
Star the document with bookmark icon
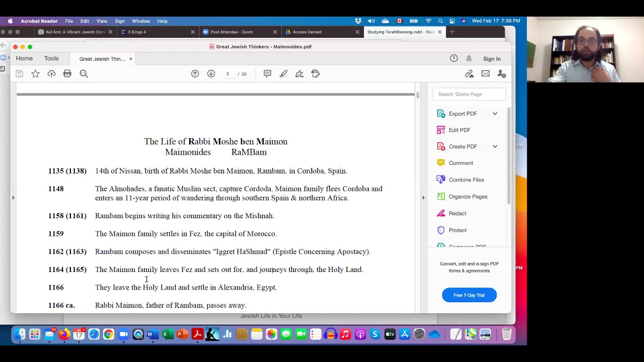[35, 74]
